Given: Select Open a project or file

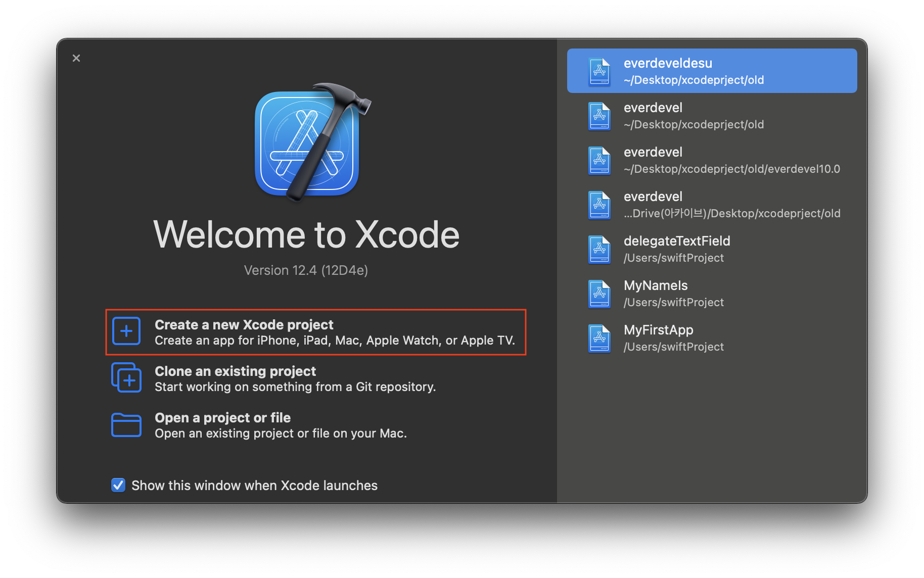Looking at the screenshot, I should (259, 425).
